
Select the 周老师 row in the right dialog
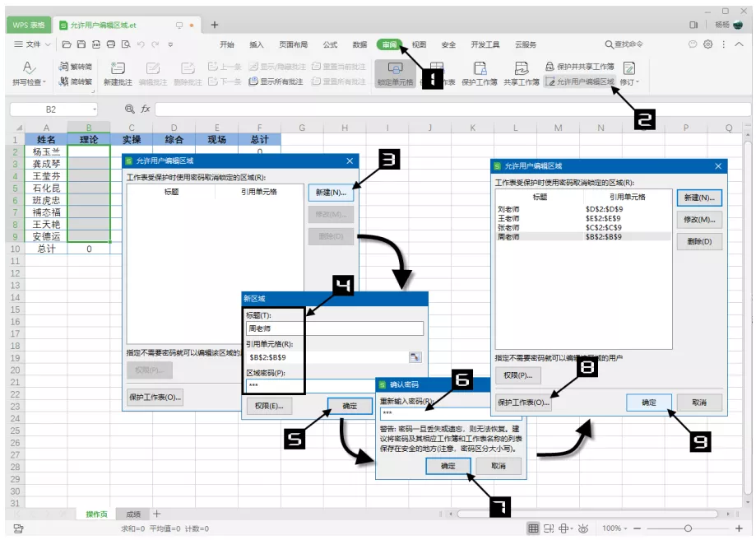click(x=583, y=237)
